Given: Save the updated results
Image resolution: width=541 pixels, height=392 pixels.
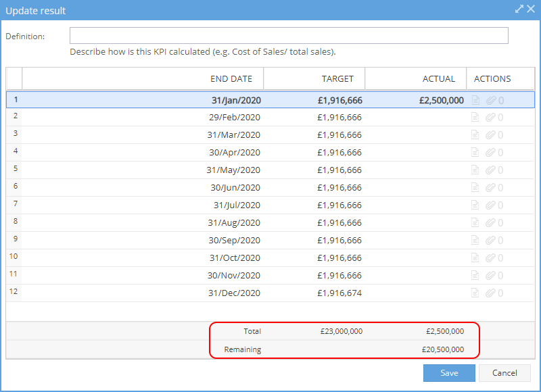Looking at the screenshot, I should point(449,373).
